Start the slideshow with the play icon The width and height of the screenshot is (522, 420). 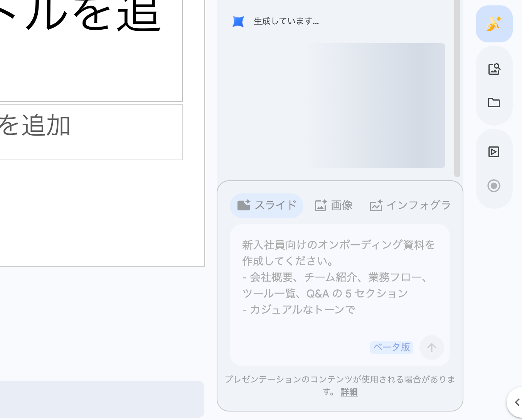click(494, 152)
